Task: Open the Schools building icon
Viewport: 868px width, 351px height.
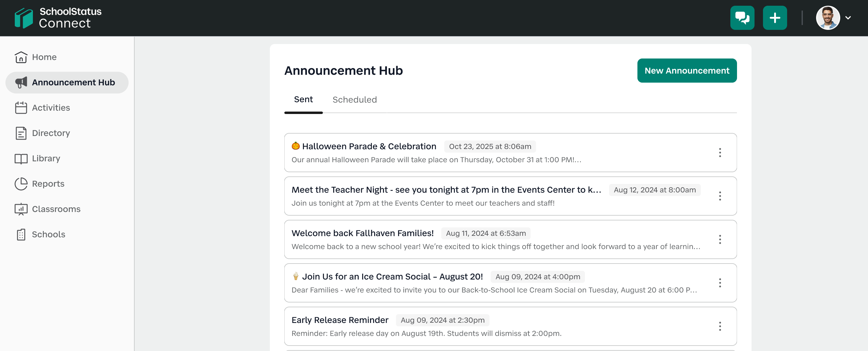Action: (x=21, y=235)
